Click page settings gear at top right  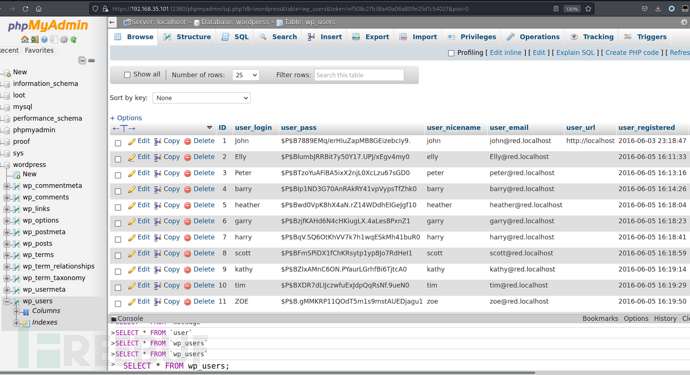684,22
